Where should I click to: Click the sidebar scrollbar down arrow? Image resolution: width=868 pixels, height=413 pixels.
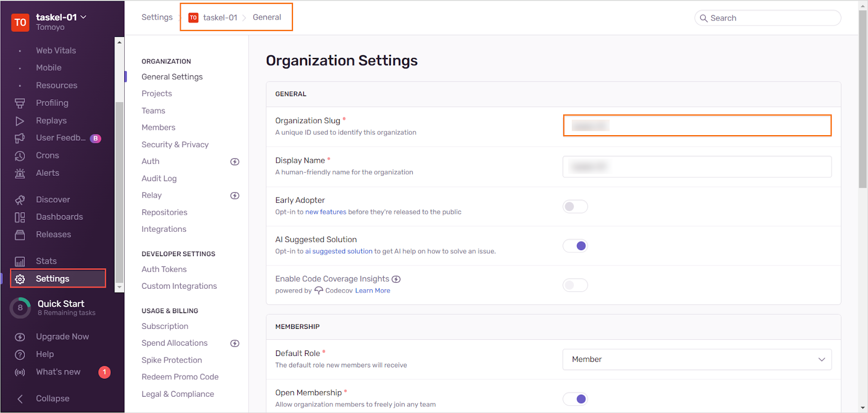(119, 288)
